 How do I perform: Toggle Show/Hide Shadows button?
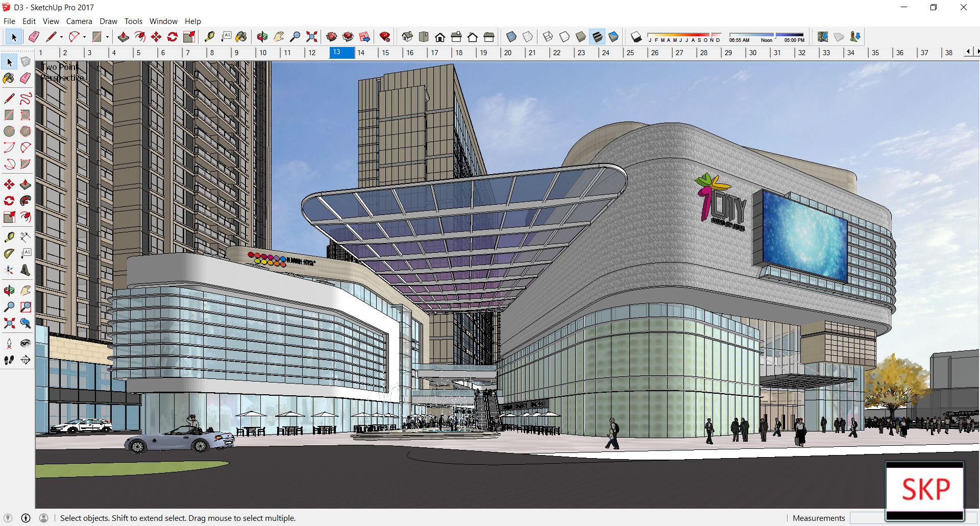tap(636, 37)
